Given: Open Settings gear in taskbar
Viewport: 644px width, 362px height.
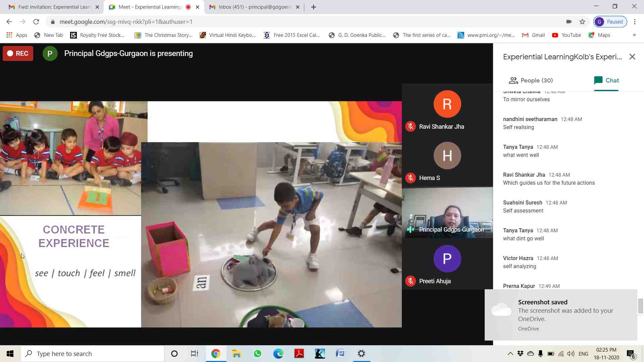Looking at the screenshot, I should pyautogui.click(x=361, y=354).
